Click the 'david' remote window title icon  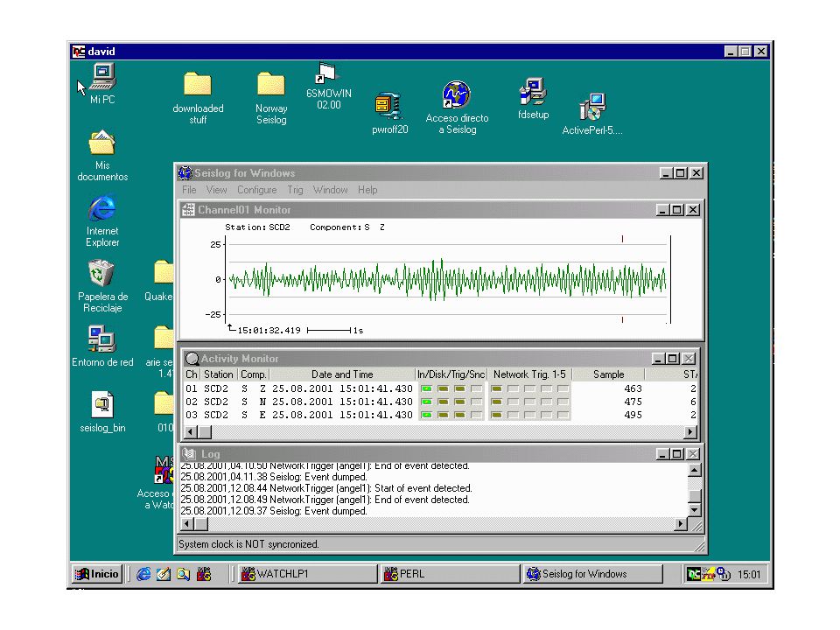point(79,52)
